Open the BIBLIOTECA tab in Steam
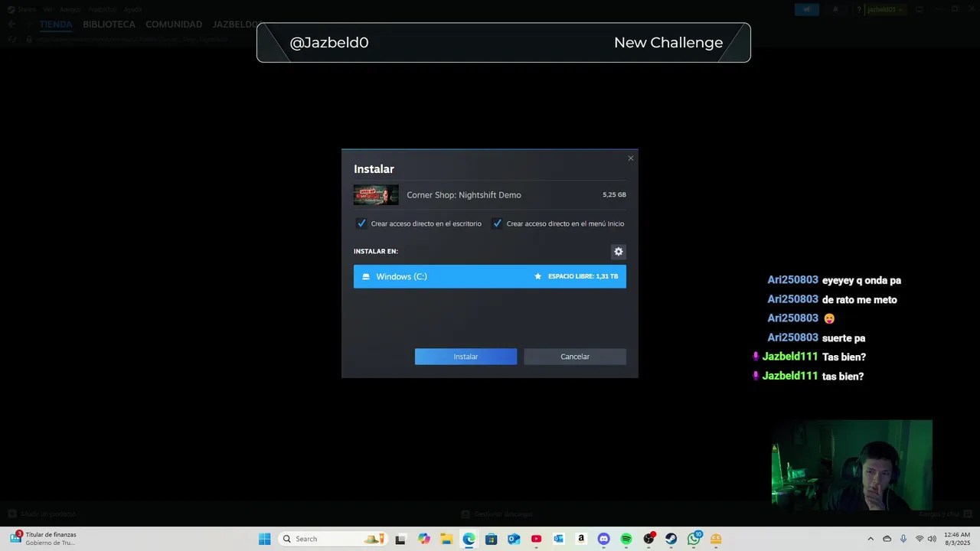 tap(109, 24)
